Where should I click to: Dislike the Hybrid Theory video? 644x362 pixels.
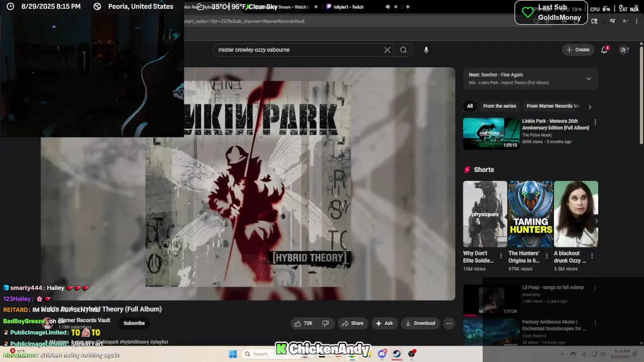point(326,323)
